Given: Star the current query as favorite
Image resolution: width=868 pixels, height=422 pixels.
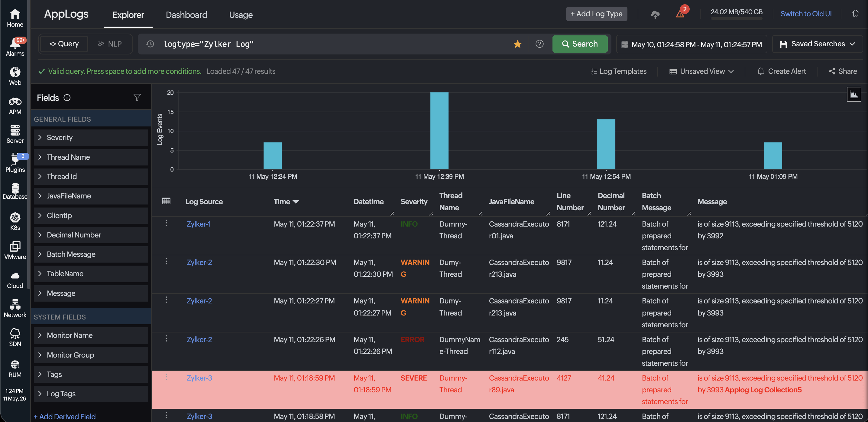Looking at the screenshot, I should 517,44.
